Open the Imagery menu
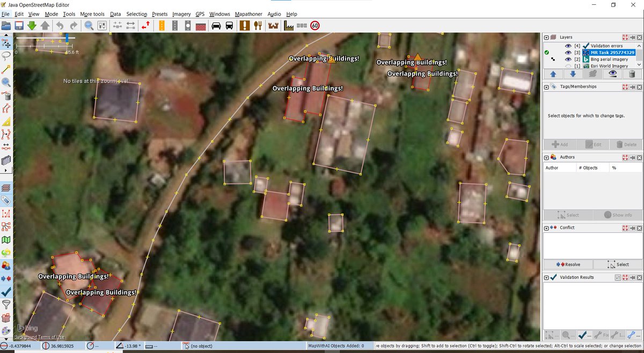644x353 pixels. [181, 14]
